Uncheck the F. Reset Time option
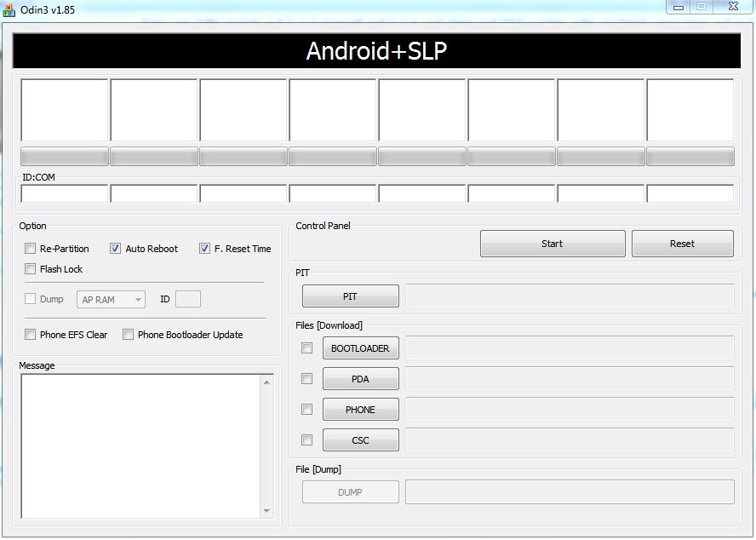The image size is (756, 540). 204,249
